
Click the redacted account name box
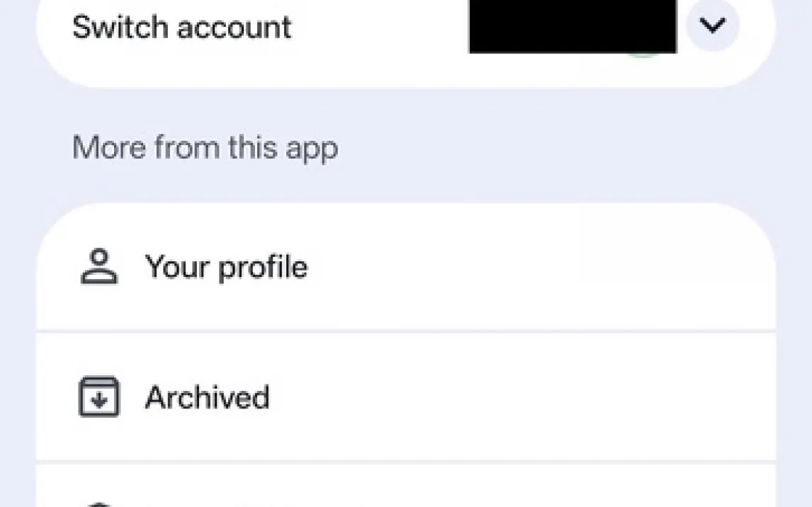pos(573,25)
